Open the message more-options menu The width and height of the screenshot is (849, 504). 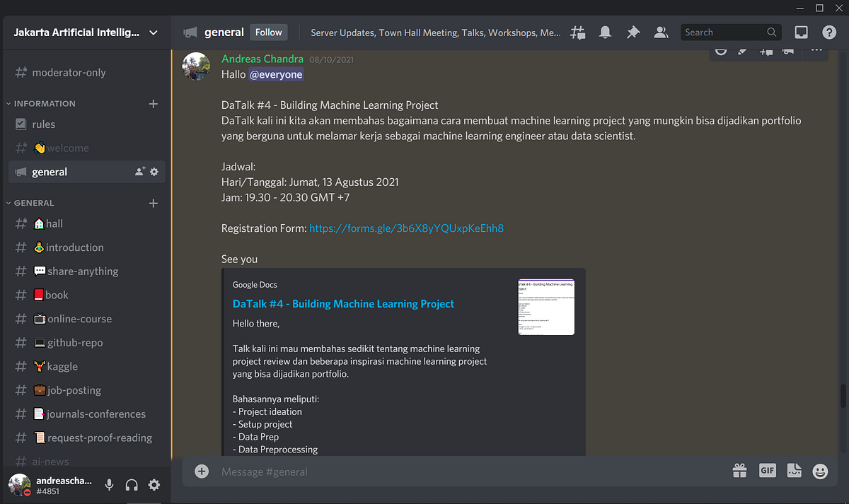click(816, 51)
